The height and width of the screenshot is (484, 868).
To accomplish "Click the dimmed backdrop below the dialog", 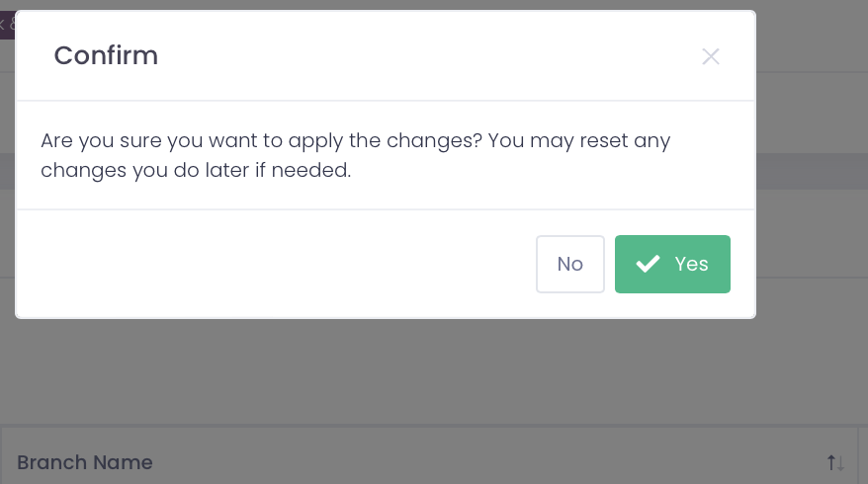I will pos(395,375).
